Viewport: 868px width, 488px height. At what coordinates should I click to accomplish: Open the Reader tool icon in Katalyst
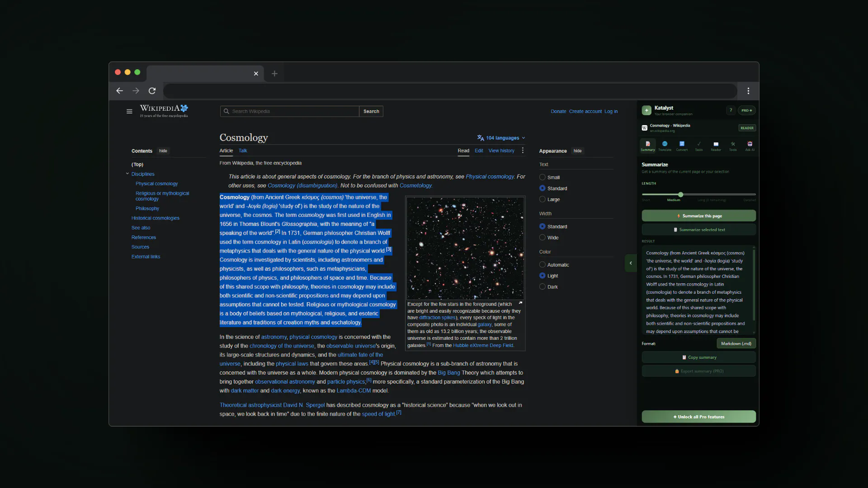[x=716, y=146]
